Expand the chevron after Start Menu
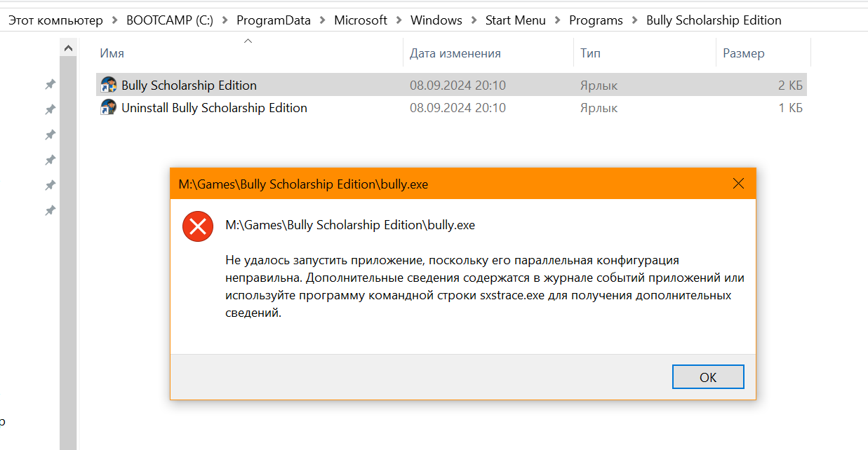Screen dimensions: 868x450 point(557,20)
